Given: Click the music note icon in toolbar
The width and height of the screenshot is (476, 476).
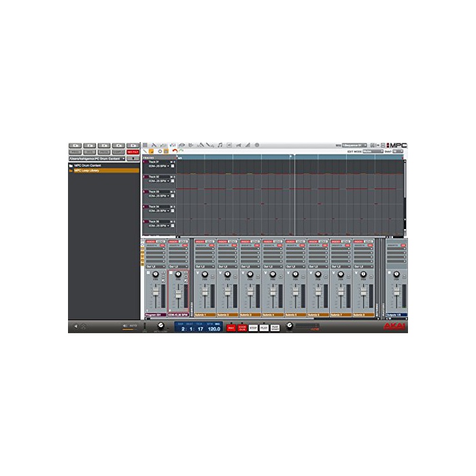Looking at the screenshot, I should (x=220, y=145).
